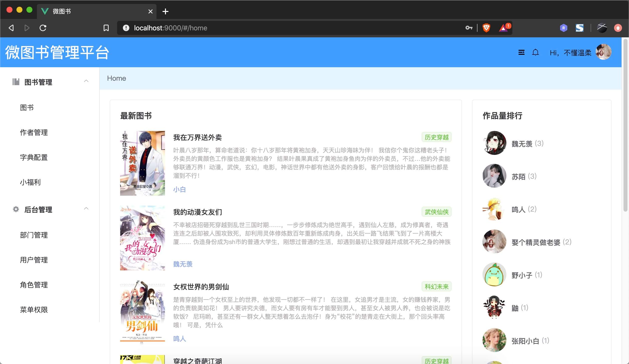629x364 pixels.
Task: Click the browser address bar
Action: click(275, 28)
